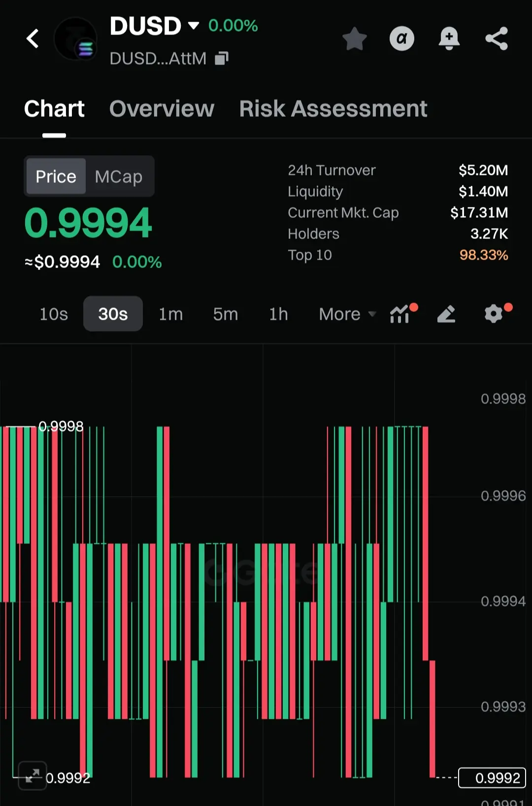Copy the DUSD...AttM contract address
This screenshot has height=806, width=532.
(x=222, y=59)
